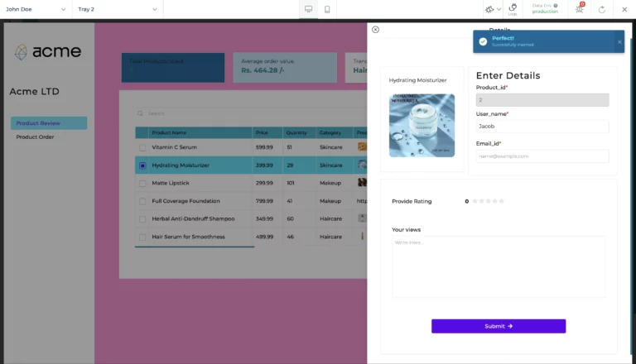Viewport: 636px width, 364px height.
Task: Switch to mobile preview mode
Action: [x=327, y=9]
